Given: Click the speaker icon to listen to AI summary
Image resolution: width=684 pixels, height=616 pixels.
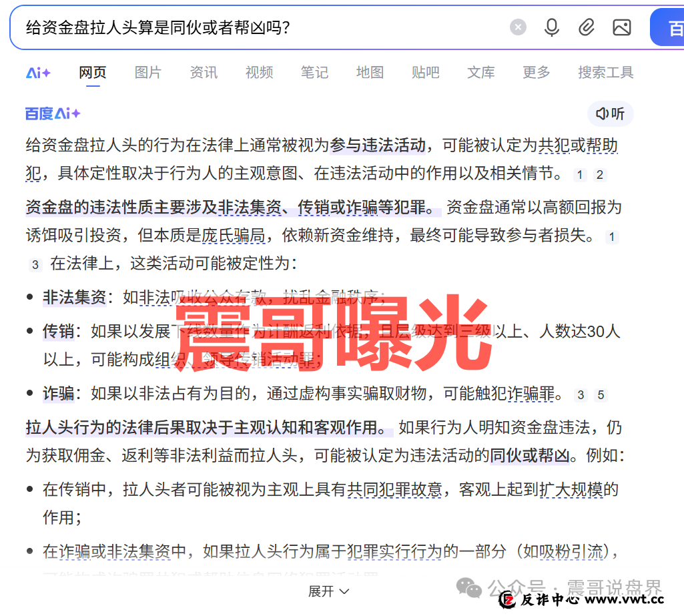Looking at the screenshot, I should click(603, 113).
